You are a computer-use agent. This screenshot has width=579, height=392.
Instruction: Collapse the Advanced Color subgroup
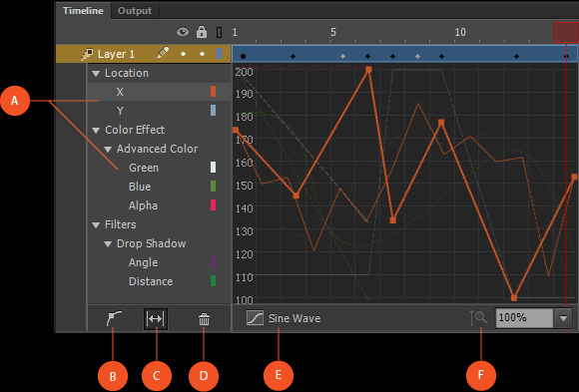coord(108,150)
